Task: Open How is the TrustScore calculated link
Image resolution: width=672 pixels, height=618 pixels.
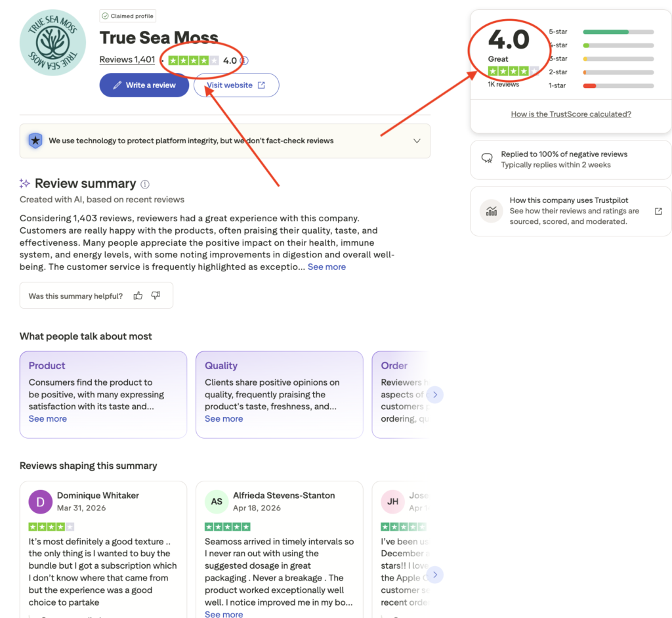Action: point(571,114)
